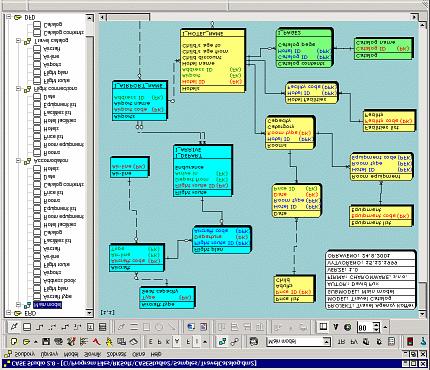Viewport: 430px width, 370px height.
Task: Open the Main model submodel dropdown
Action: pyautogui.click(x=327, y=342)
